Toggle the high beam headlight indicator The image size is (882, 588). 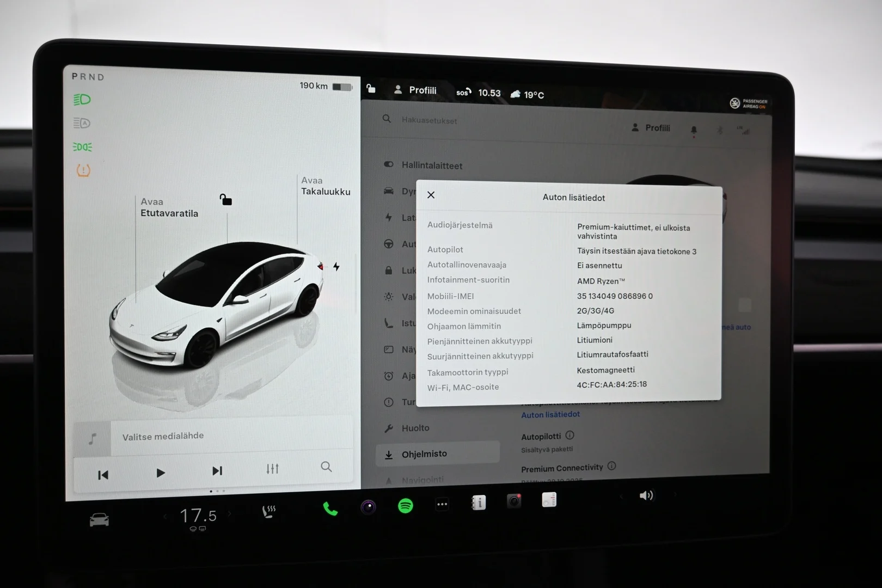point(82,100)
